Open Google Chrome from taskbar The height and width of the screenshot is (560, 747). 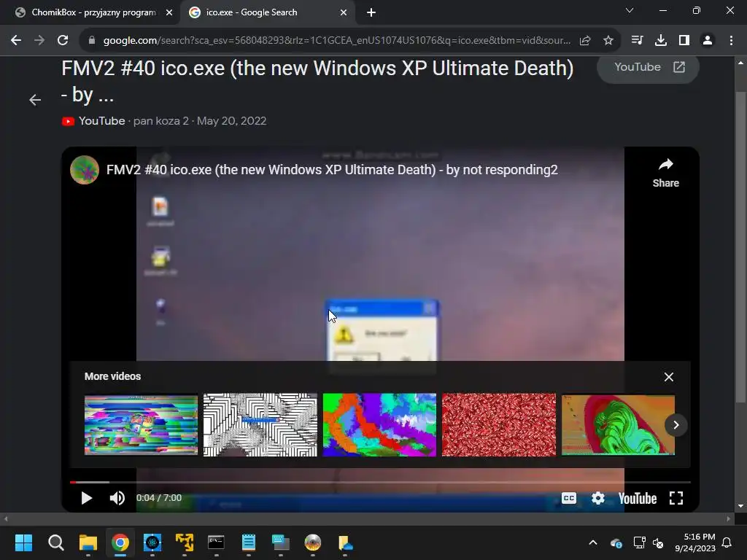(x=120, y=542)
